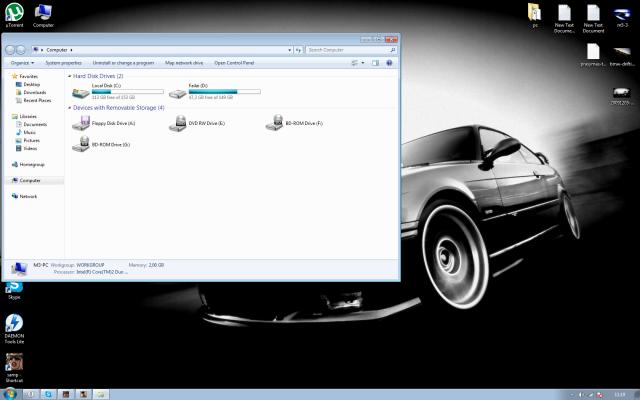640x400 pixels.
Task: Click Uninstall or change a program
Action: coord(125,62)
